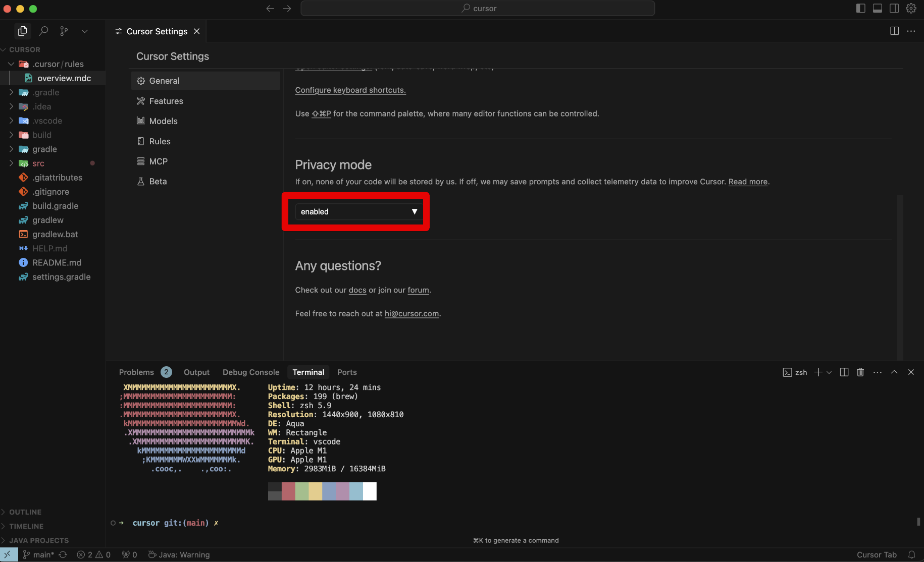Open the Privacy mode enabled dropdown
924x562 pixels.
pos(358,211)
